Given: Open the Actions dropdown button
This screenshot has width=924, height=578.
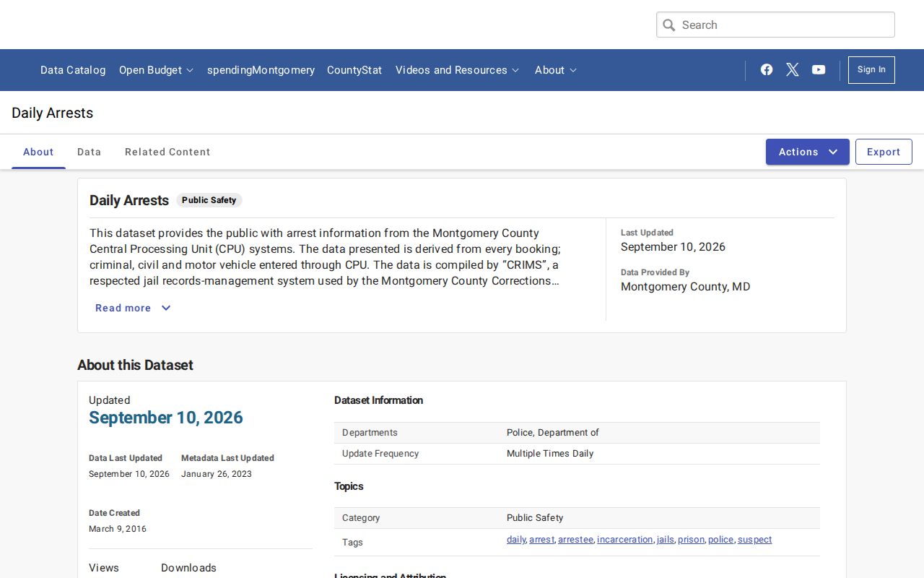Looking at the screenshot, I should (808, 152).
